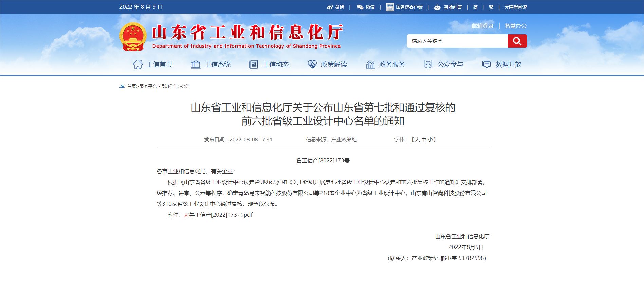Go to 通知公告 in breadcrumb
Screen dimensions: 644x301
tap(169, 87)
